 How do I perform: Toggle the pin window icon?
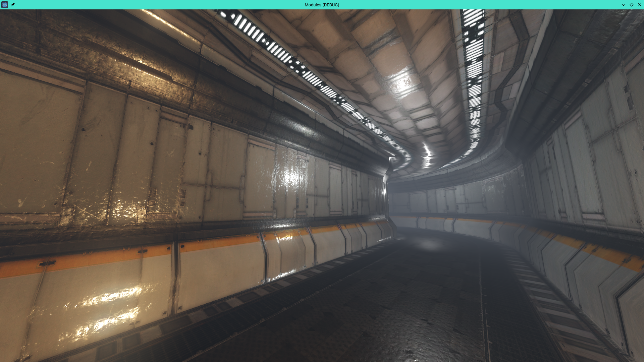coord(13,5)
